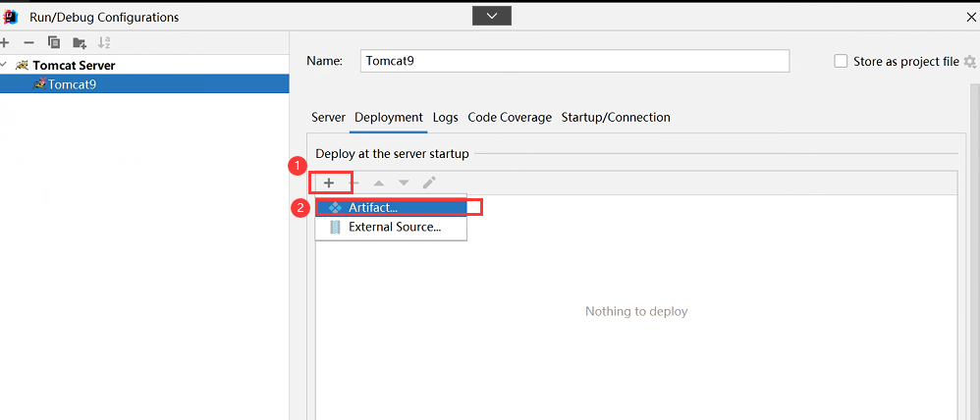Copy the selected configuration
This screenshot has height=420, width=980.
[54, 42]
